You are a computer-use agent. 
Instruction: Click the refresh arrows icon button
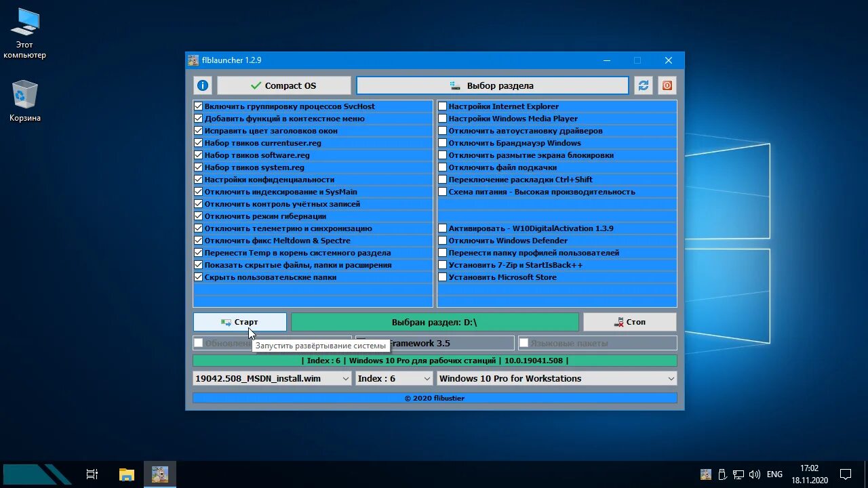[x=644, y=85]
